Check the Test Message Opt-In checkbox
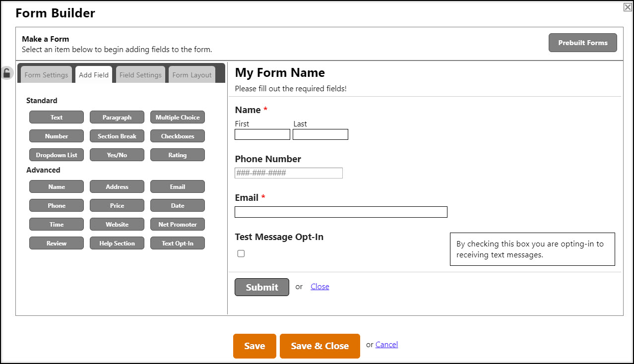The image size is (634, 364). point(241,253)
